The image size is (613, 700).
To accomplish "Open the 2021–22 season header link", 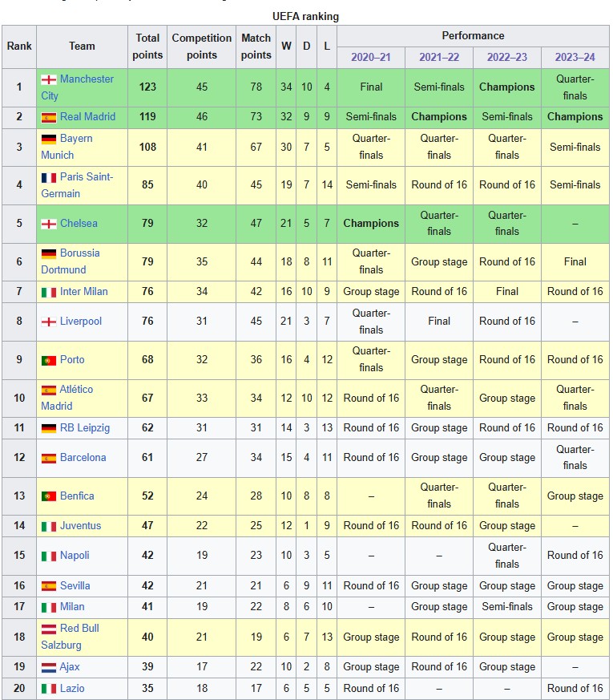I will pos(439,57).
